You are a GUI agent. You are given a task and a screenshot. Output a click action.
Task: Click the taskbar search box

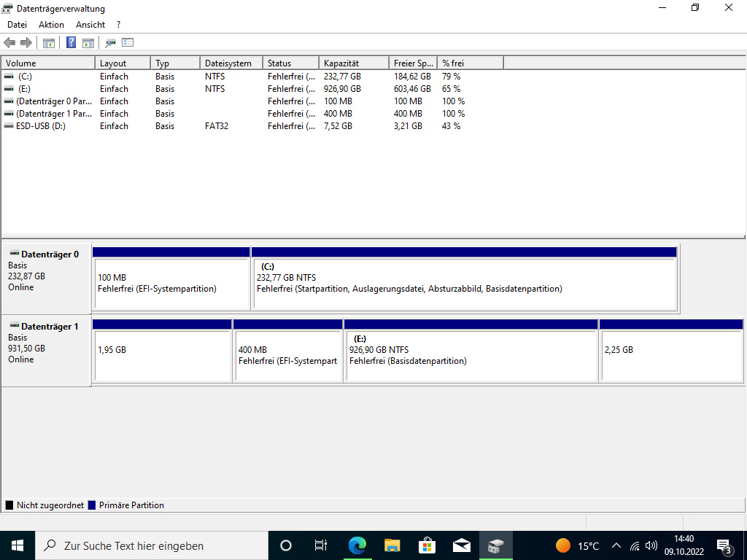[x=152, y=545]
